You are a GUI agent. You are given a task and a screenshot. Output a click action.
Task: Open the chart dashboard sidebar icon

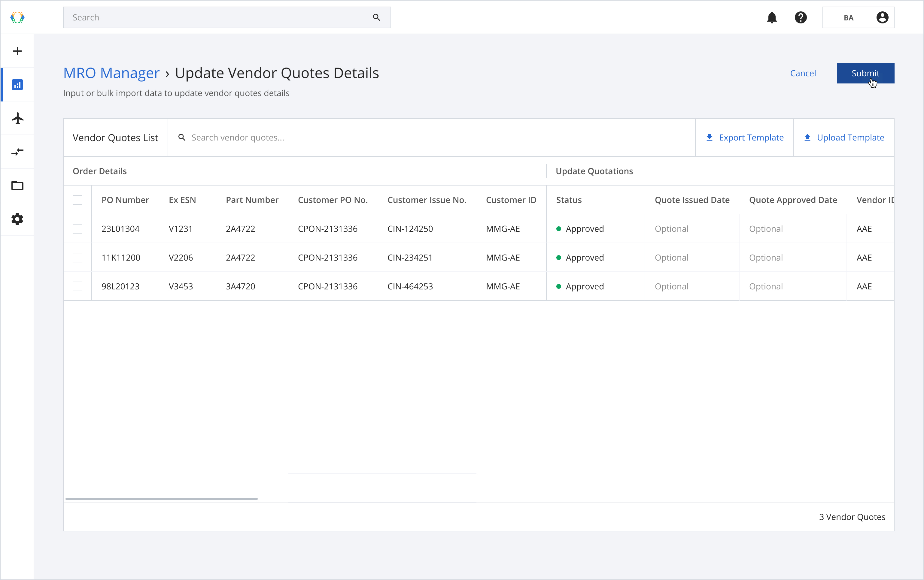[17, 84]
